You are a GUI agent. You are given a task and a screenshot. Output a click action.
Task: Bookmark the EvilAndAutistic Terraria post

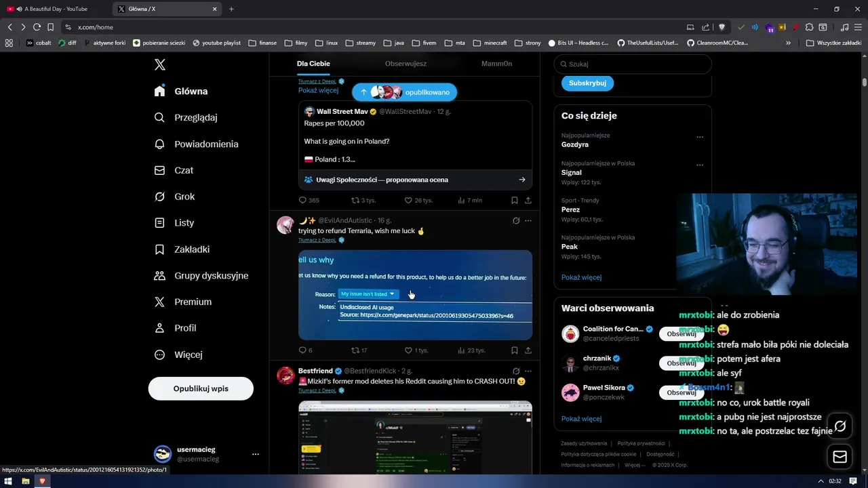515,350
